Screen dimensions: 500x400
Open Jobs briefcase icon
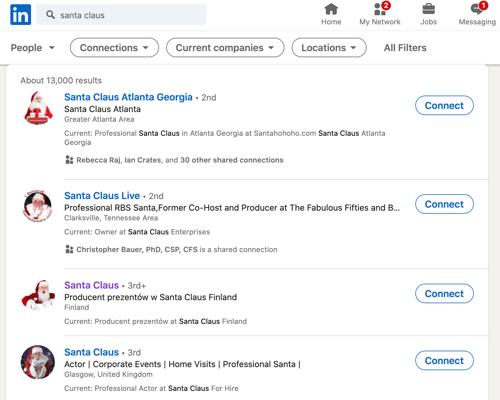(428, 9)
